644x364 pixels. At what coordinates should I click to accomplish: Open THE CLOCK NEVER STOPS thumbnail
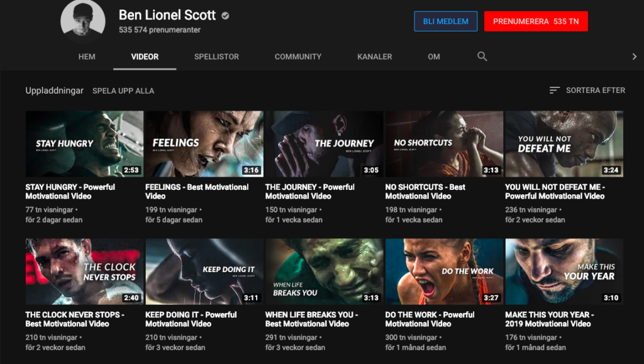pyautogui.click(x=84, y=272)
